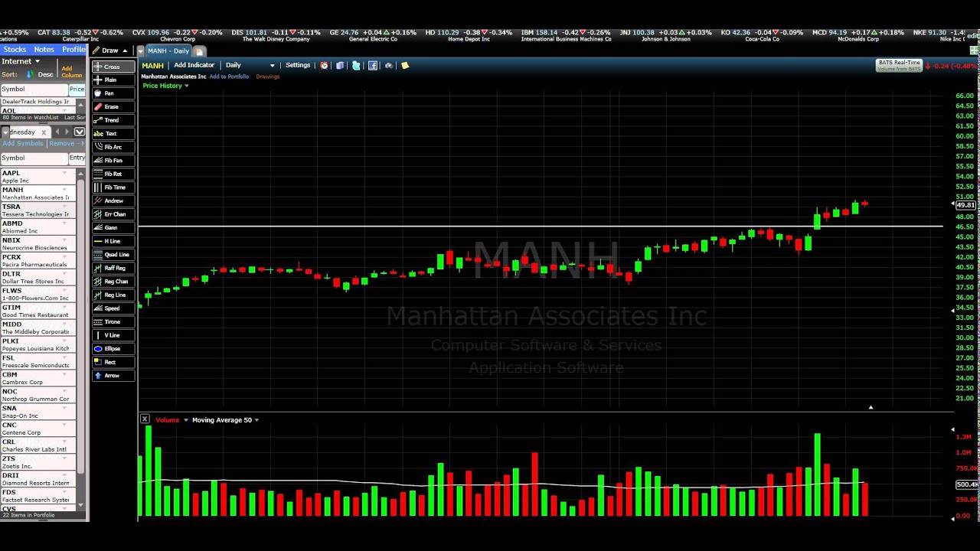980x551 pixels.
Task: Pick the V Line tool
Action: coord(113,335)
